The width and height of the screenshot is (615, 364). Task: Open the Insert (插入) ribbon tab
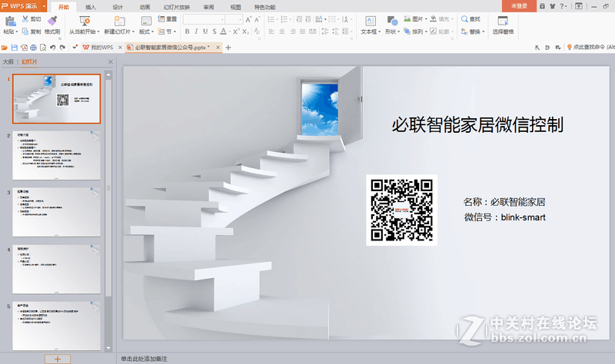tap(90, 7)
